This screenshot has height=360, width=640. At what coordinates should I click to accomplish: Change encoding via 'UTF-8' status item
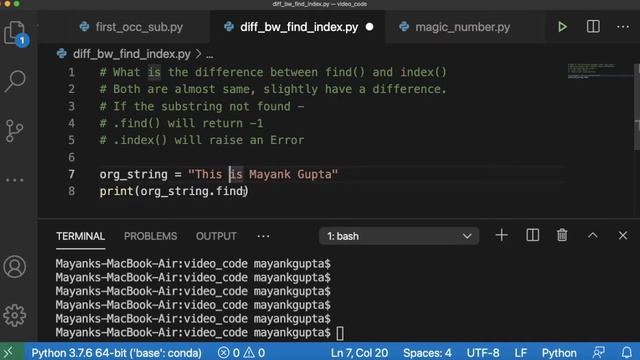[x=483, y=353]
